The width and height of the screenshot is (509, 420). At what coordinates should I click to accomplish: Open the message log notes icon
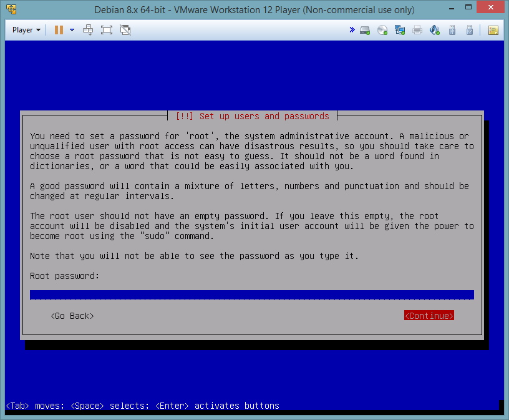(493, 30)
